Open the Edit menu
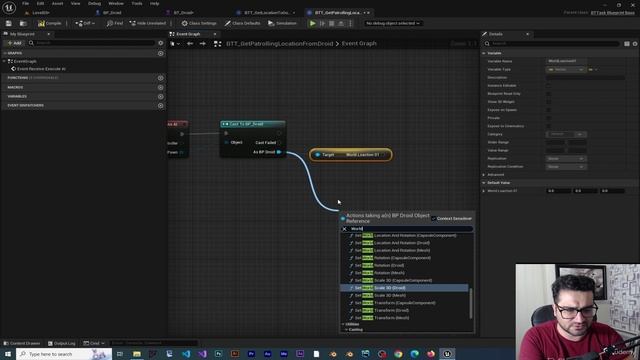This screenshot has height=360, width=640. [x=40, y=3]
